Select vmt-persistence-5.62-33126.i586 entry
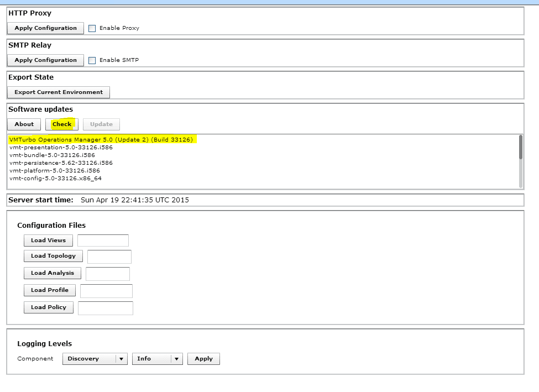Viewport: 539px width, 392px height. [61, 163]
